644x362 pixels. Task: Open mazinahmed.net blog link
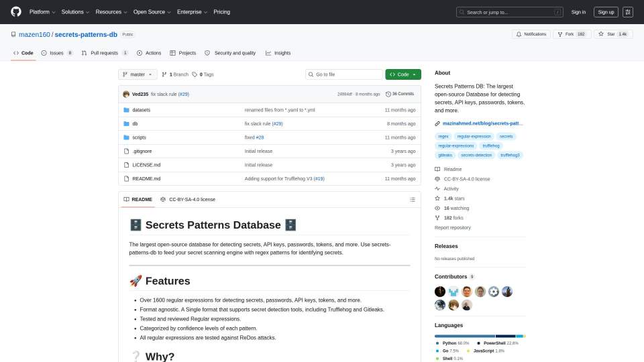[482, 123]
